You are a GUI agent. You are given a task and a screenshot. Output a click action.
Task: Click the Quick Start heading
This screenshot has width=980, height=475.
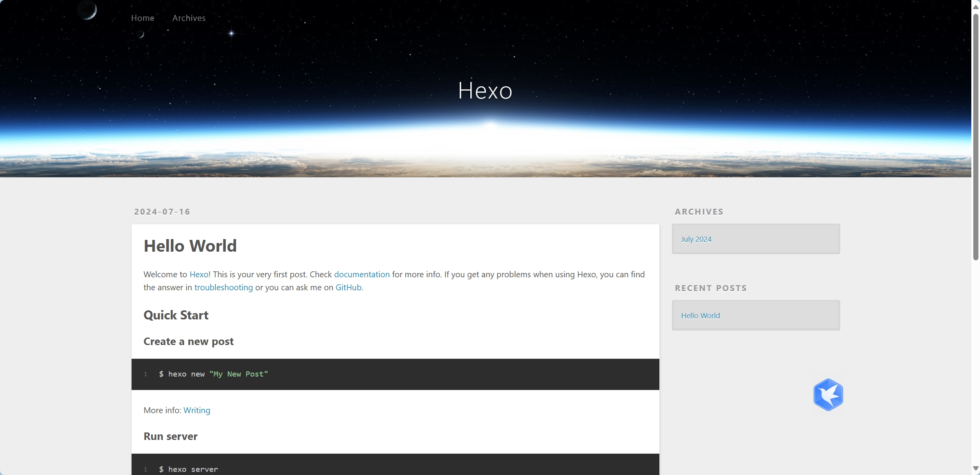(x=176, y=315)
